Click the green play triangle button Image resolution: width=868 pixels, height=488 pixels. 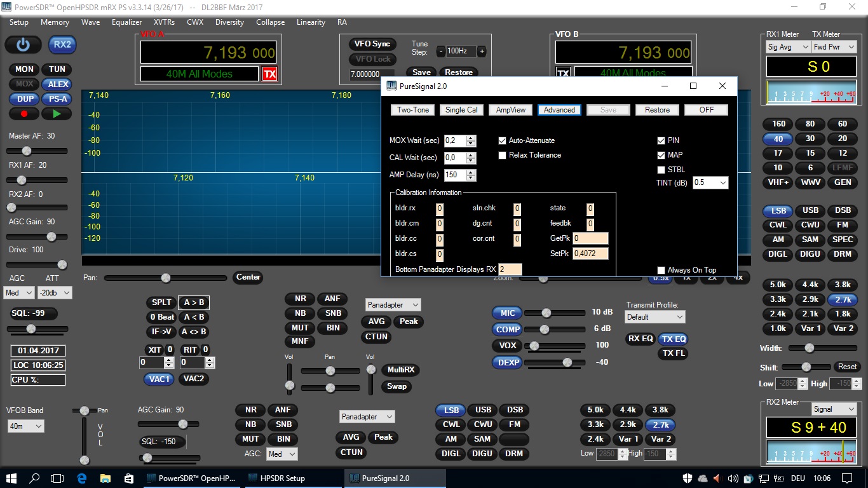57,114
